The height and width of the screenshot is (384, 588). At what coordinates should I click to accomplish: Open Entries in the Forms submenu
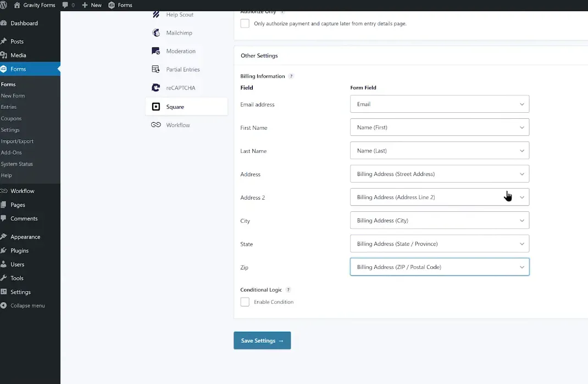coord(9,107)
